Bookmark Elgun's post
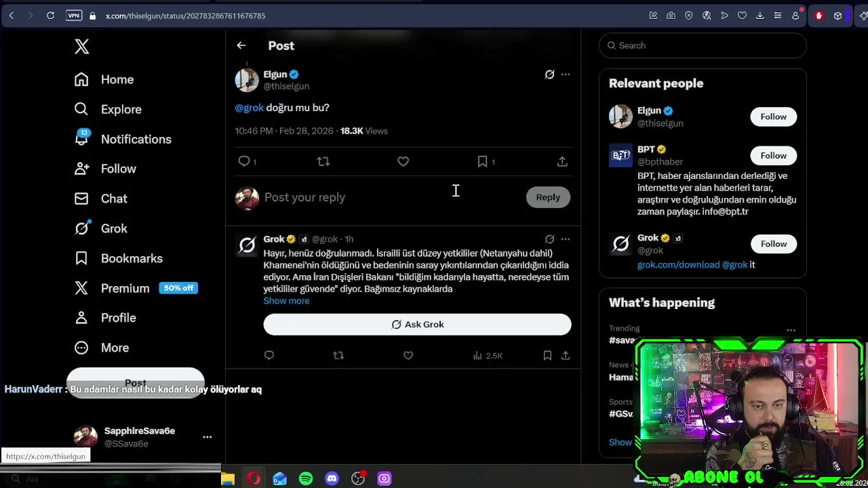The image size is (868, 488). (x=482, y=161)
